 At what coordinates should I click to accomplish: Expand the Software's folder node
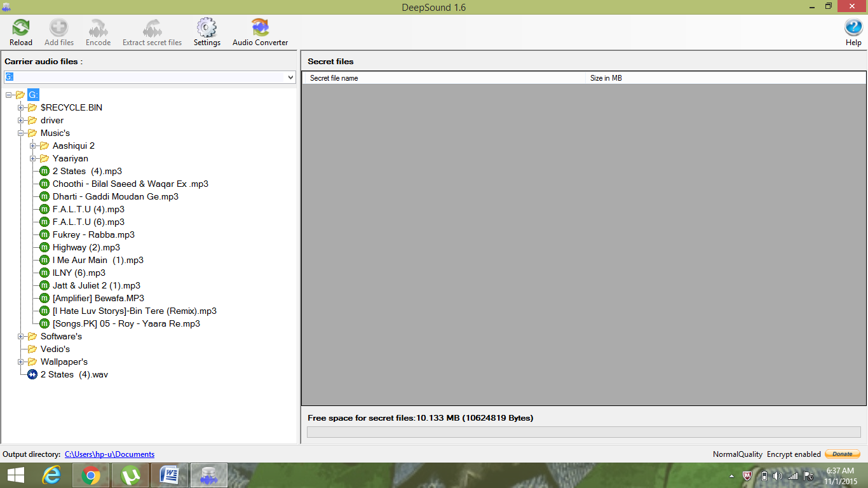pyautogui.click(x=20, y=336)
